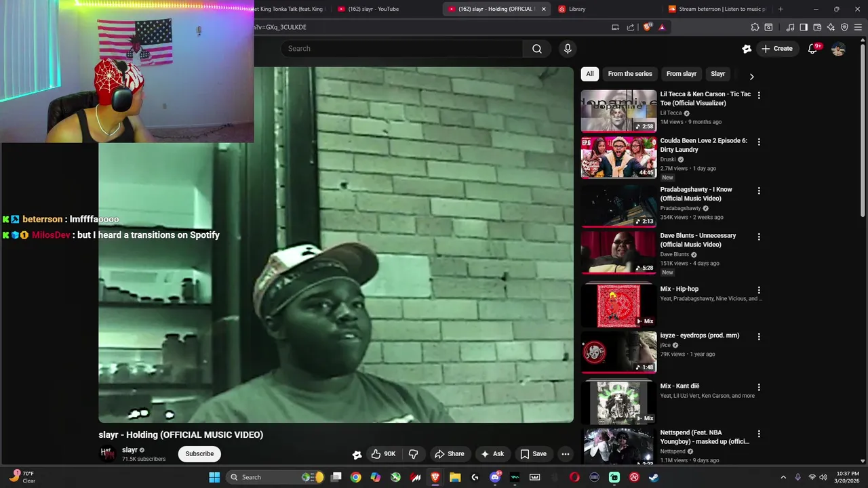The height and width of the screenshot is (488, 868).
Task: Open Leo AI sparkle icon in toolbar
Action: point(831,27)
